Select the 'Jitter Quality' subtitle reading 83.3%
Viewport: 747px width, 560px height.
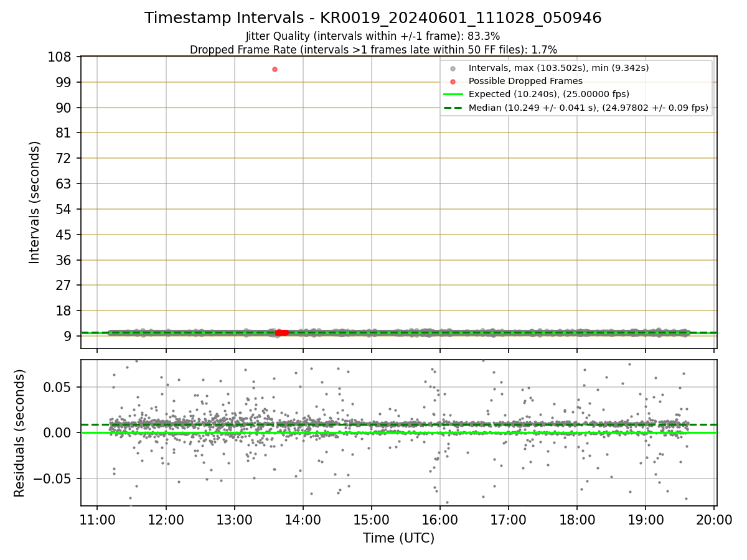coord(373,36)
